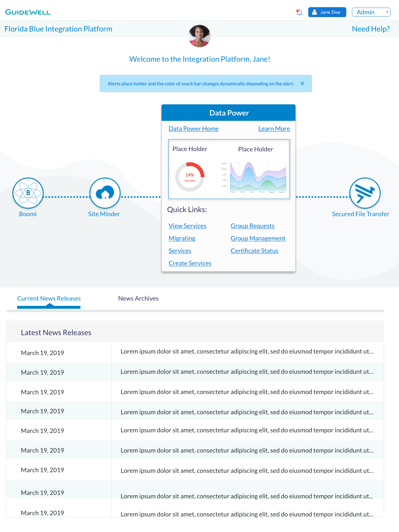
Task: Expand the Admin role dropdown
Action: 371,12
